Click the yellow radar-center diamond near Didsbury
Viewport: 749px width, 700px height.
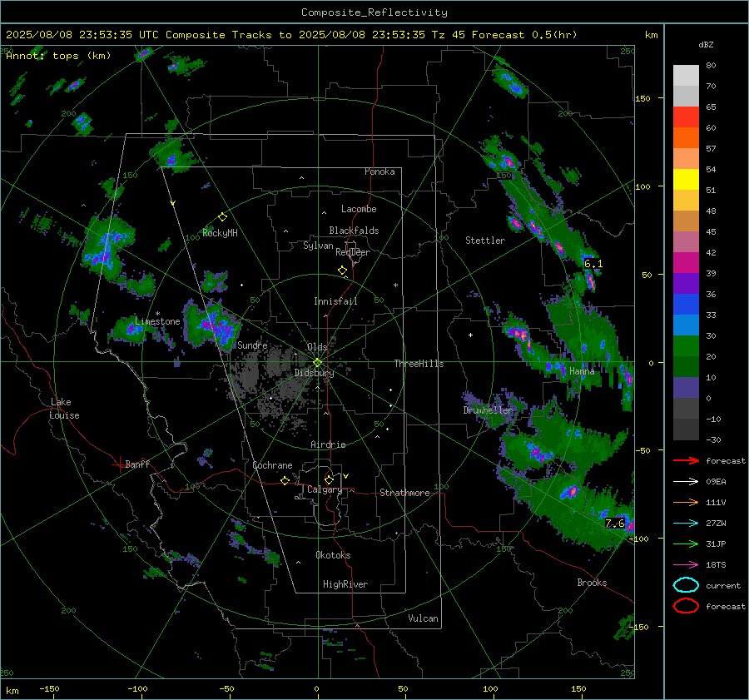pos(317,363)
